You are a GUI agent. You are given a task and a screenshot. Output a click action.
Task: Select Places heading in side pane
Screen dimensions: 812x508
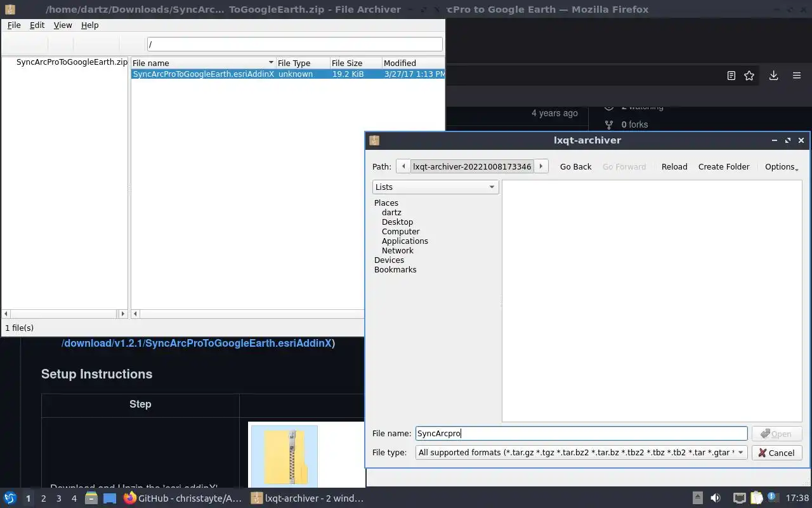tap(386, 203)
